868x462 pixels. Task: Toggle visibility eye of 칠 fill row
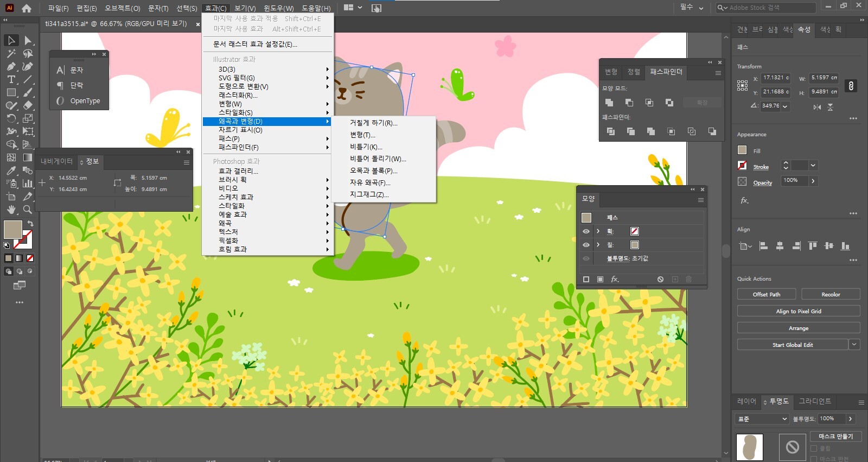[586, 245]
